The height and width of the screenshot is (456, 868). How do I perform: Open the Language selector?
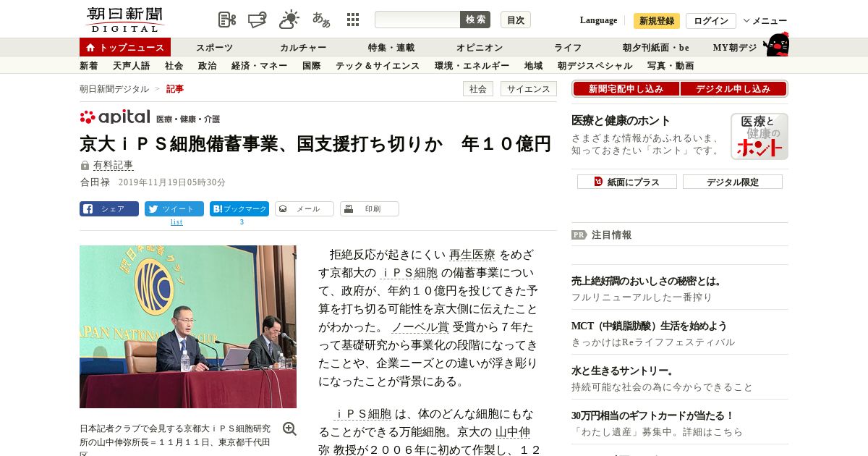[x=598, y=20]
